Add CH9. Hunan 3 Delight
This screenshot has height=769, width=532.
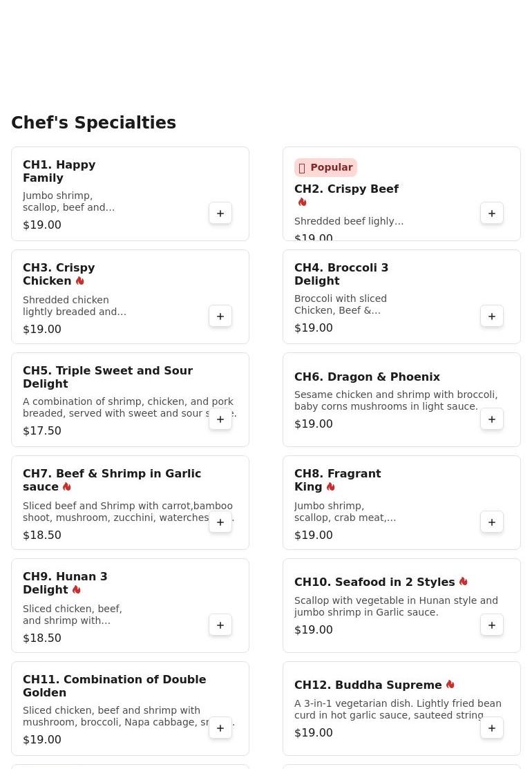point(220,625)
